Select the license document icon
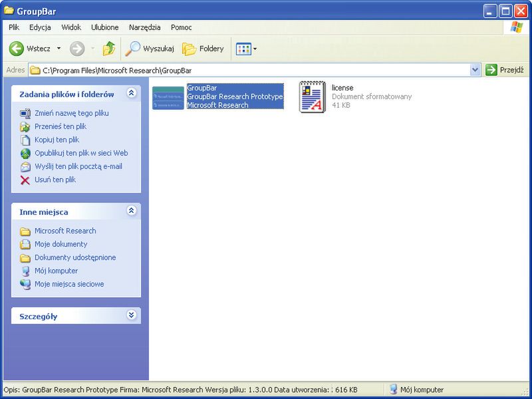This screenshot has height=399, width=532. coord(312,97)
